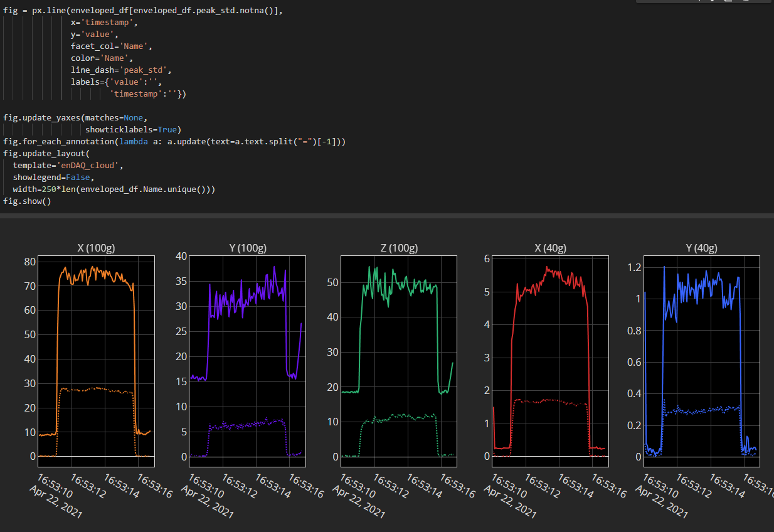Image resolution: width=774 pixels, height=532 pixels.
Task: Click the Y (40g) subplot title
Action: tap(702, 248)
